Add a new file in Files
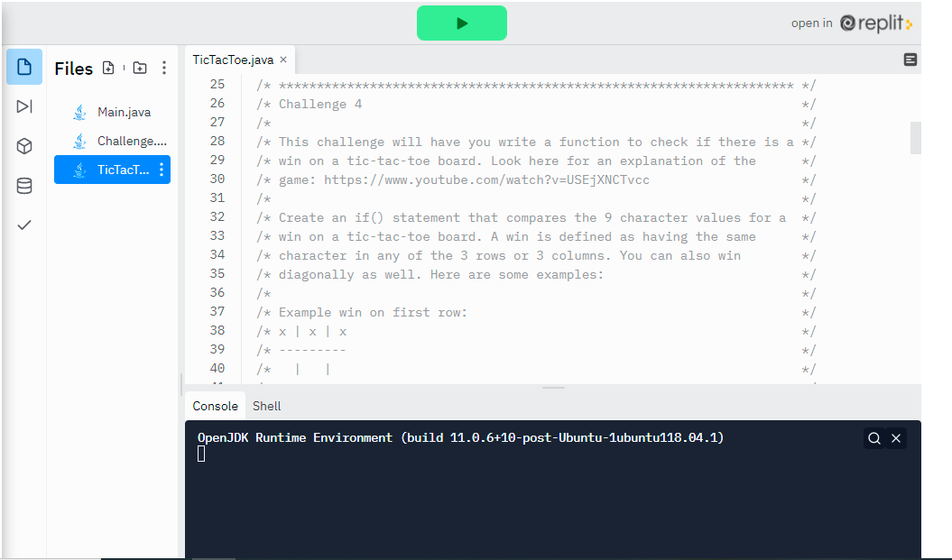Image resolution: width=952 pixels, height=560 pixels. tap(108, 68)
